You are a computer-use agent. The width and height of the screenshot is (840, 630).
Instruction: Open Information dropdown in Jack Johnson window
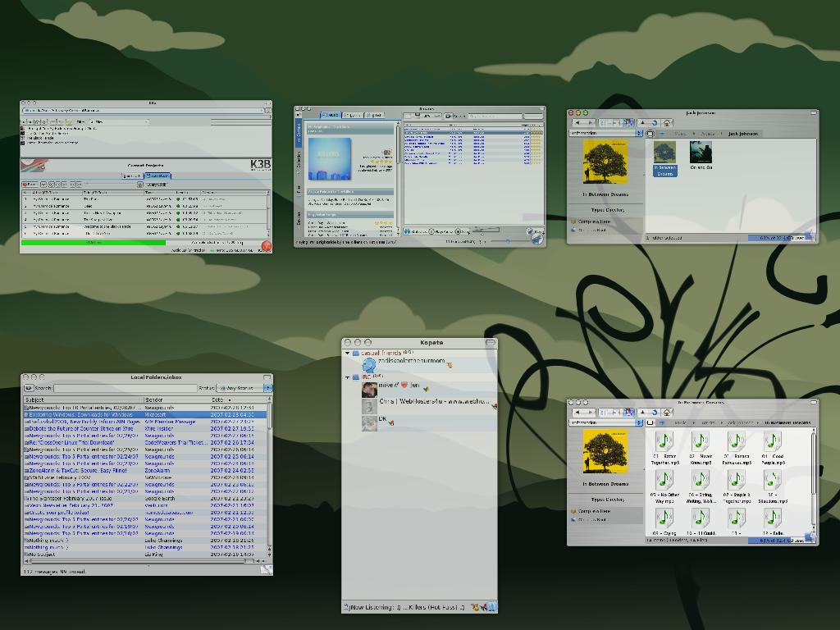[x=605, y=133]
